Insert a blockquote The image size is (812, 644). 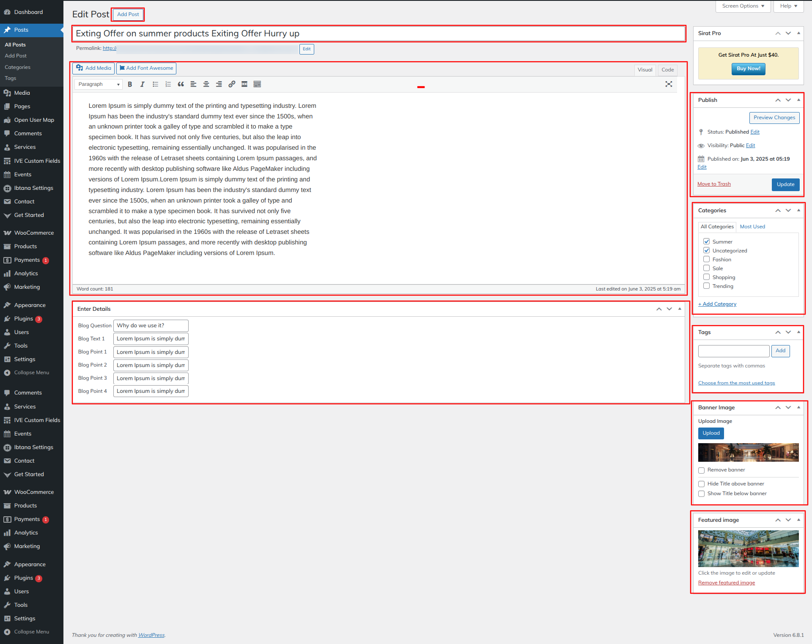(x=181, y=84)
